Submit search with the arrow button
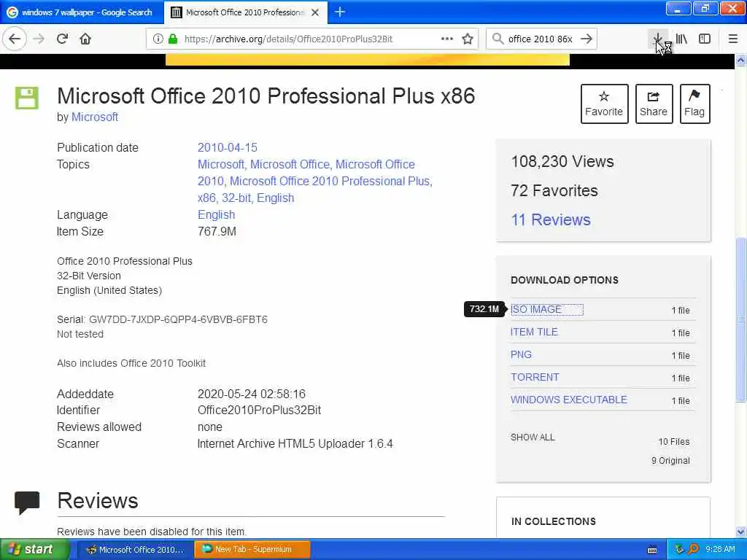 point(587,39)
